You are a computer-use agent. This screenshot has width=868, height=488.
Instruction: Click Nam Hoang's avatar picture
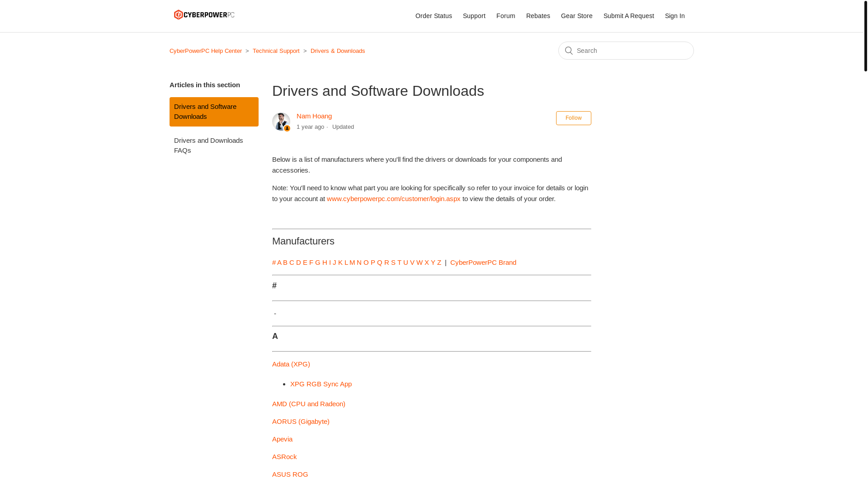[x=281, y=122]
